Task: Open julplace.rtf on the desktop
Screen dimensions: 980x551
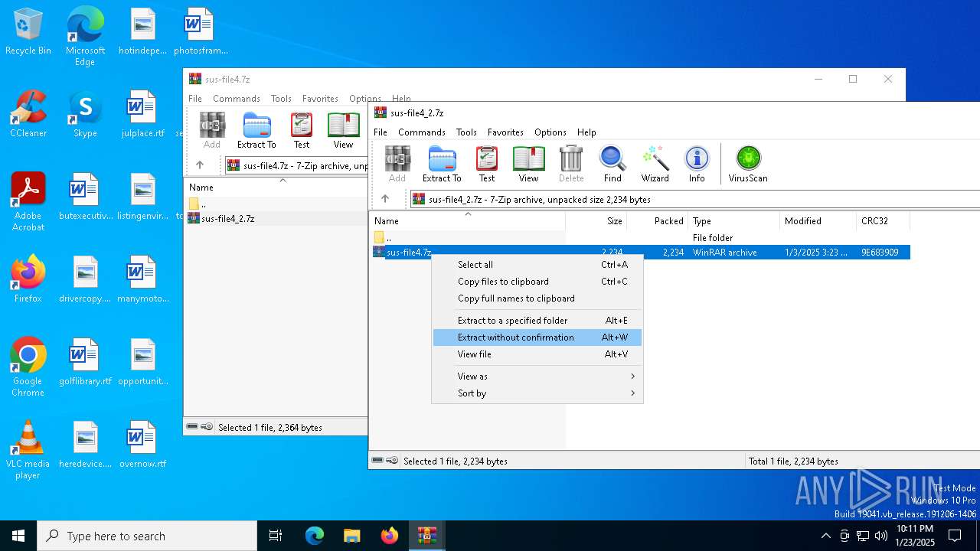Action: [142, 114]
